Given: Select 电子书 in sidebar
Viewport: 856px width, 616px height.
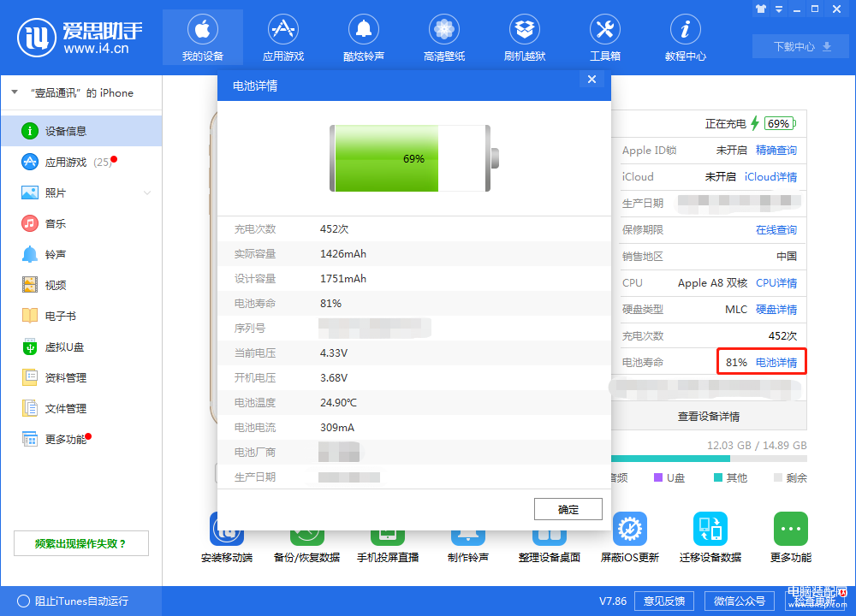Looking at the screenshot, I should [81, 316].
